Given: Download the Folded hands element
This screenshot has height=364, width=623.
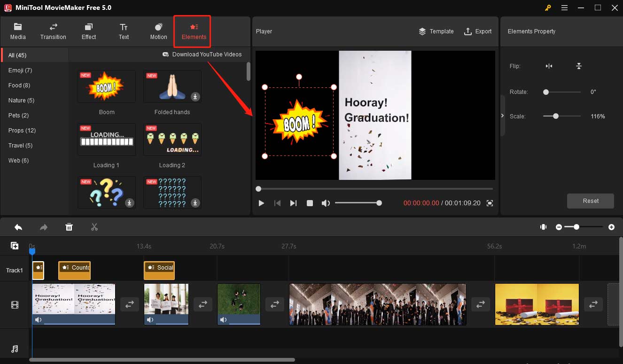Looking at the screenshot, I should (x=195, y=97).
